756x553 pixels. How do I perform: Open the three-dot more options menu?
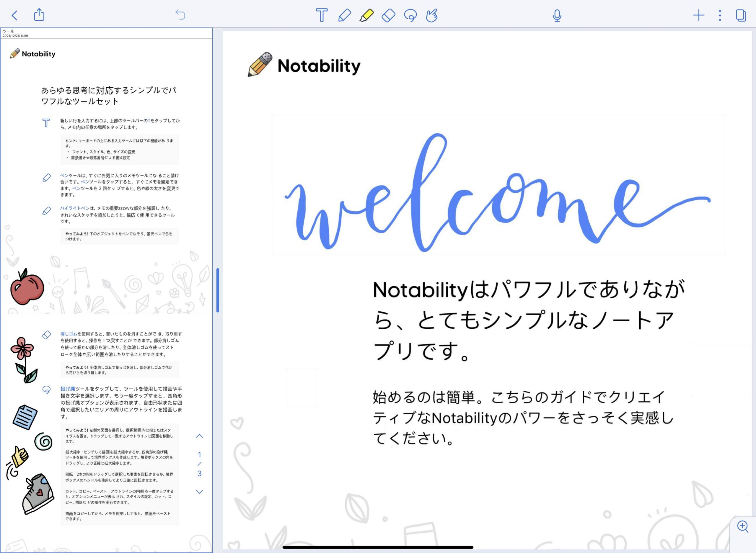click(720, 15)
